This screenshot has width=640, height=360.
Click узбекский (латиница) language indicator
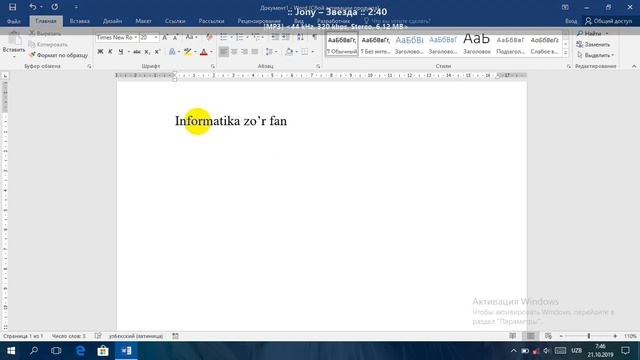click(x=136, y=336)
